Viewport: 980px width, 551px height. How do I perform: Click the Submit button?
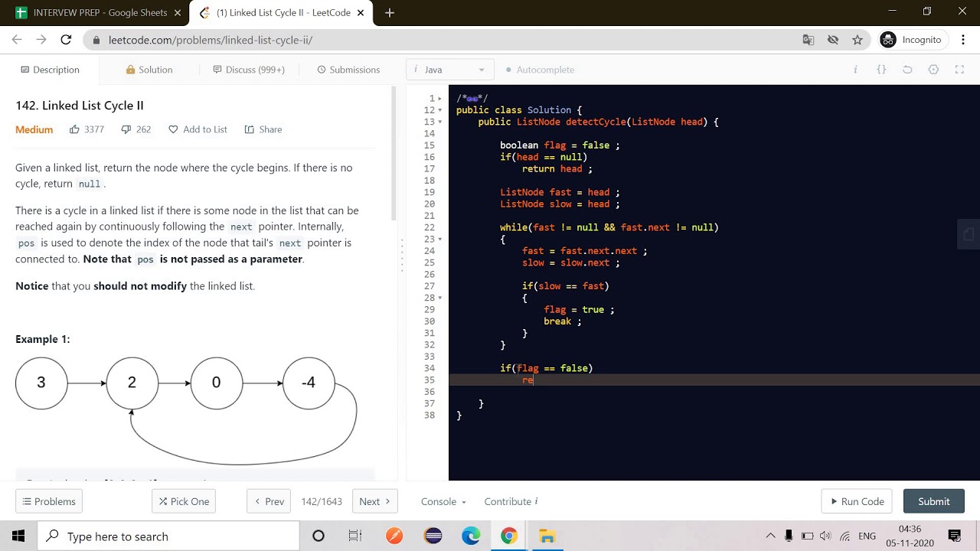click(934, 501)
